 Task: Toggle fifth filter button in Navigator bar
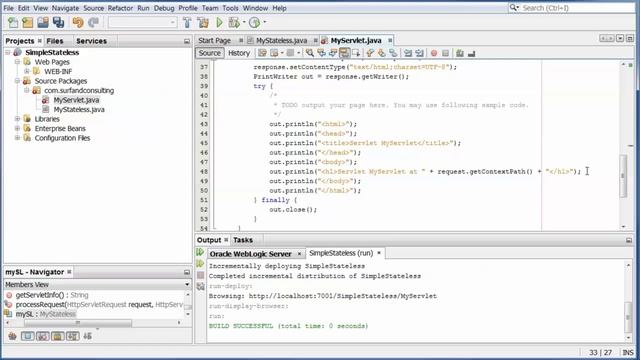73,336
